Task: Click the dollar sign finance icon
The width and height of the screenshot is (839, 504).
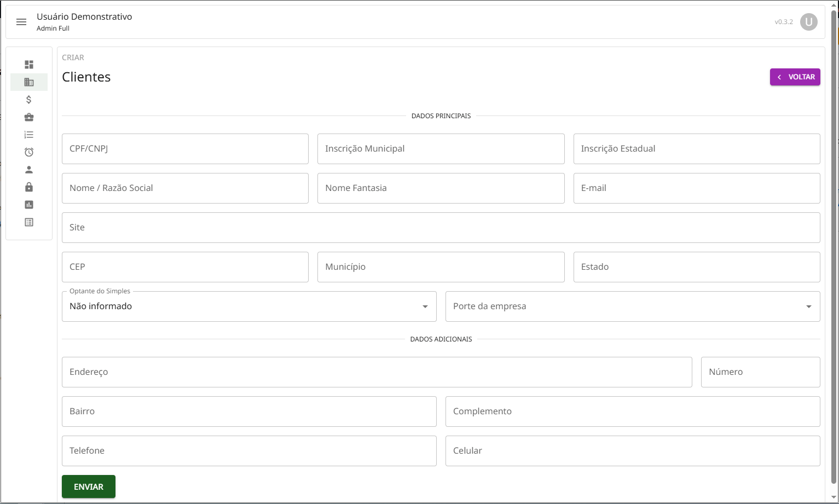Action: [x=29, y=100]
